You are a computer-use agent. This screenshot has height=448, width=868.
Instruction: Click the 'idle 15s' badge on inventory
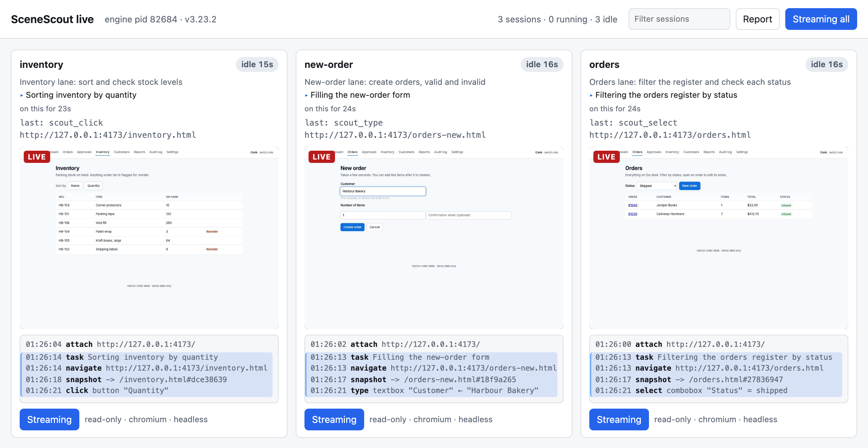tap(257, 64)
